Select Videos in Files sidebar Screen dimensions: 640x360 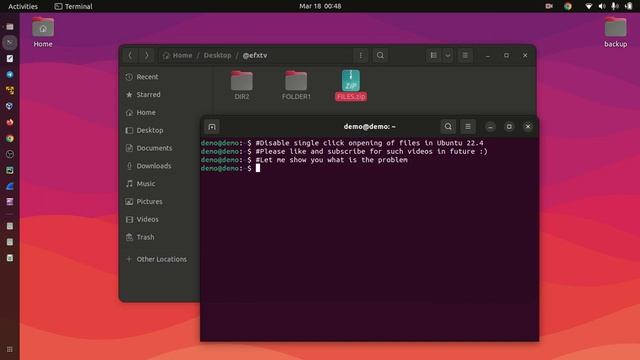160,219
